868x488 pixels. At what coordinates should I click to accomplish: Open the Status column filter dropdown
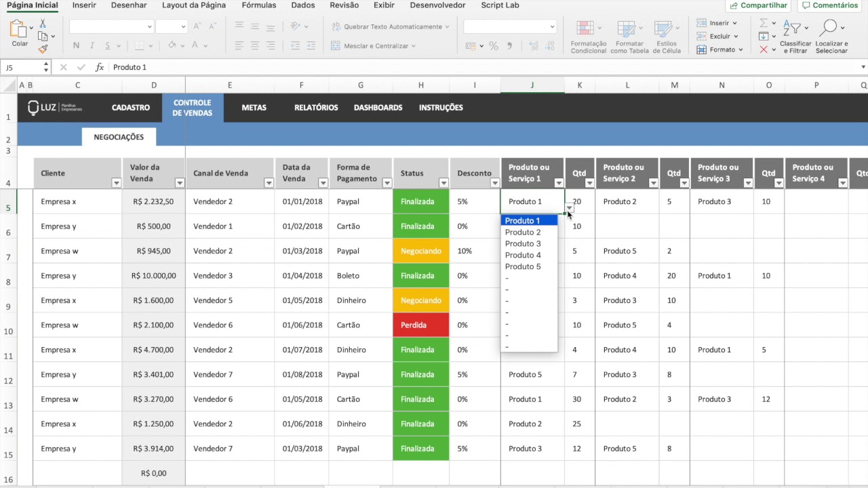443,183
